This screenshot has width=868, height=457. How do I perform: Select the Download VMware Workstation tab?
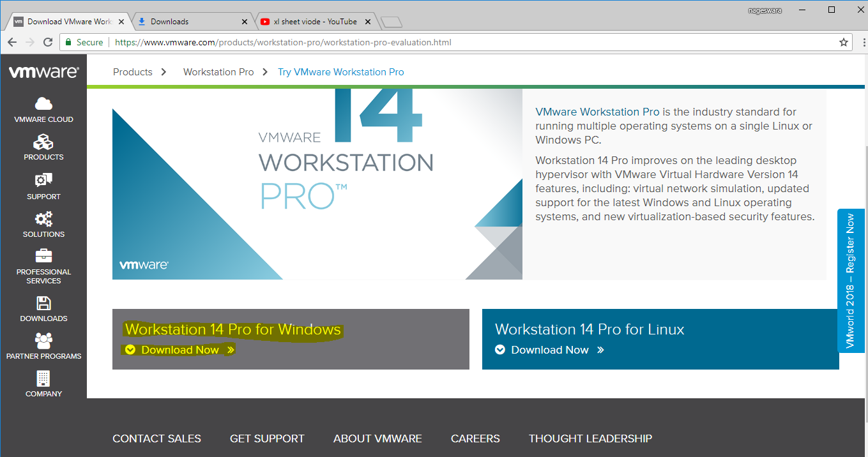tap(70, 21)
